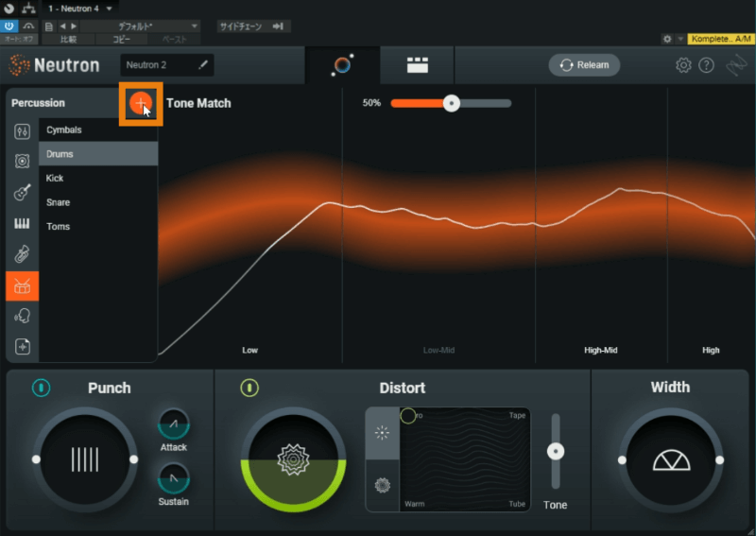
Task: Enable sidechain サイドチェーン
Action: point(241,26)
